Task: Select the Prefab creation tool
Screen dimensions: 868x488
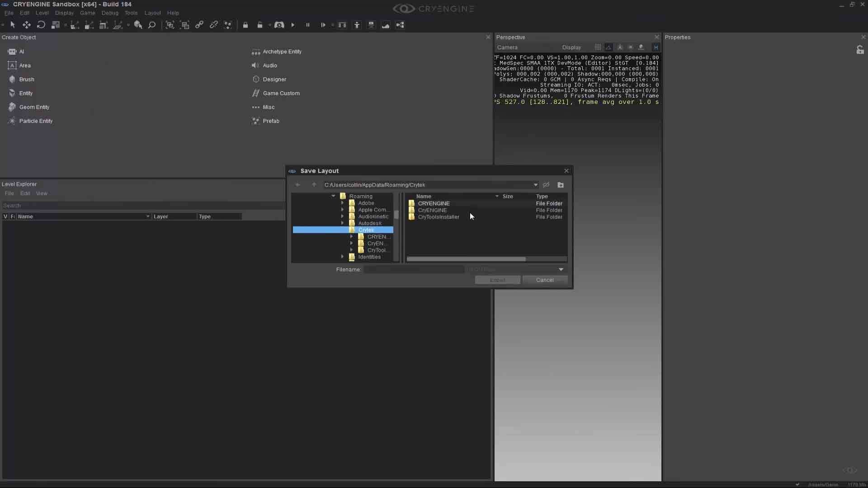Action: point(271,121)
